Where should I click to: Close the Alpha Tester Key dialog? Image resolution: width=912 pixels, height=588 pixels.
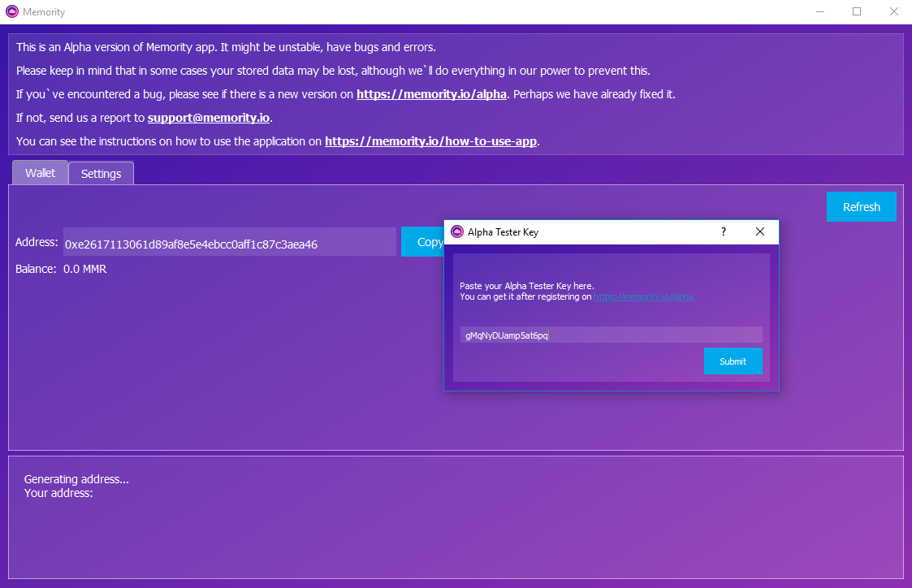point(759,231)
